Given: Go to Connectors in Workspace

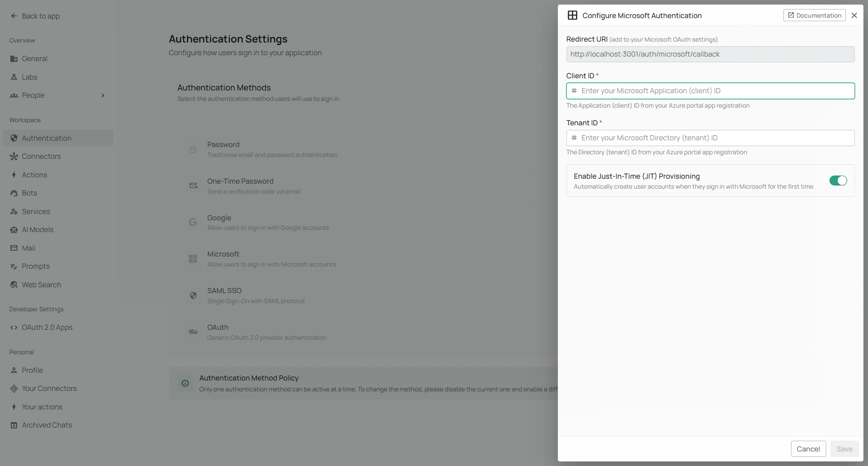Looking at the screenshot, I should (x=58, y=157).
